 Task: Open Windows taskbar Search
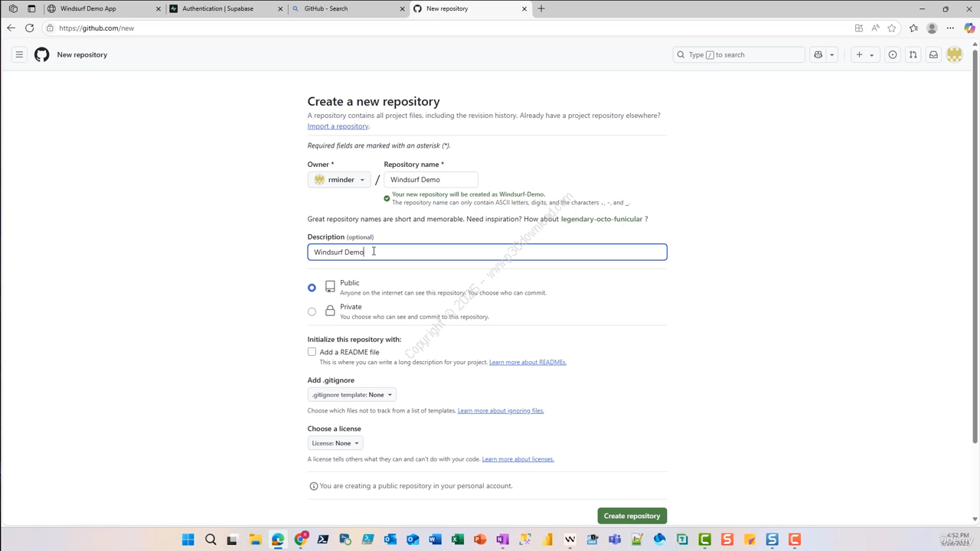[x=211, y=540]
